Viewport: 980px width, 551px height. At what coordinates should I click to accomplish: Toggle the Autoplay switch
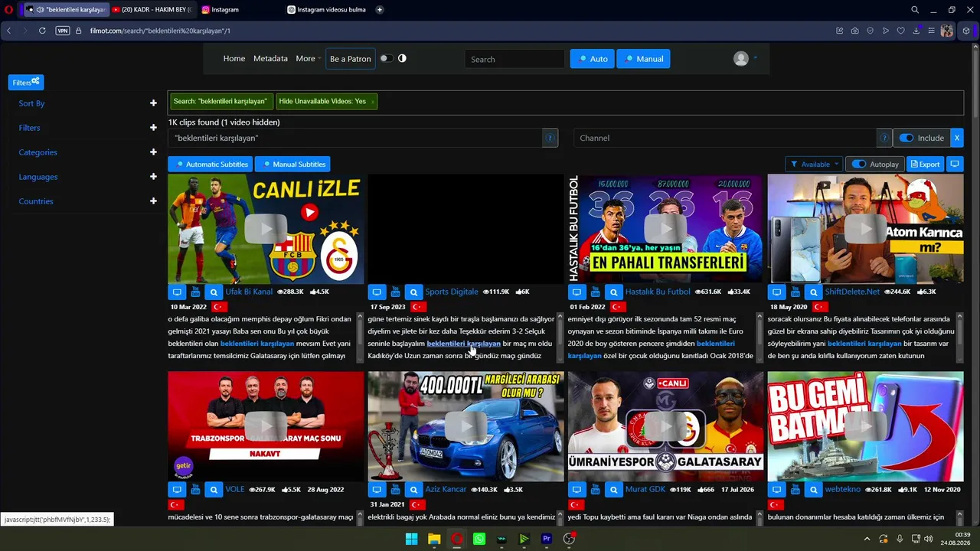click(x=859, y=164)
